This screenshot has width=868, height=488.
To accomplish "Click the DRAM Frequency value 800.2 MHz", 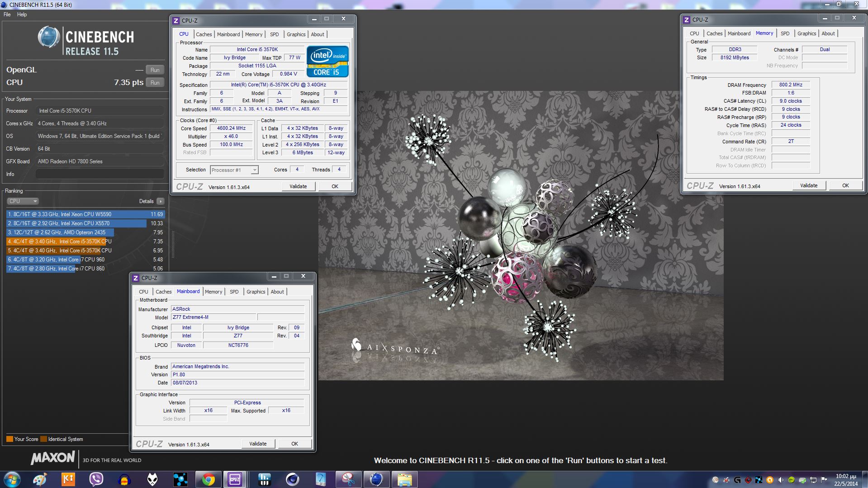I will tap(791, 85).
